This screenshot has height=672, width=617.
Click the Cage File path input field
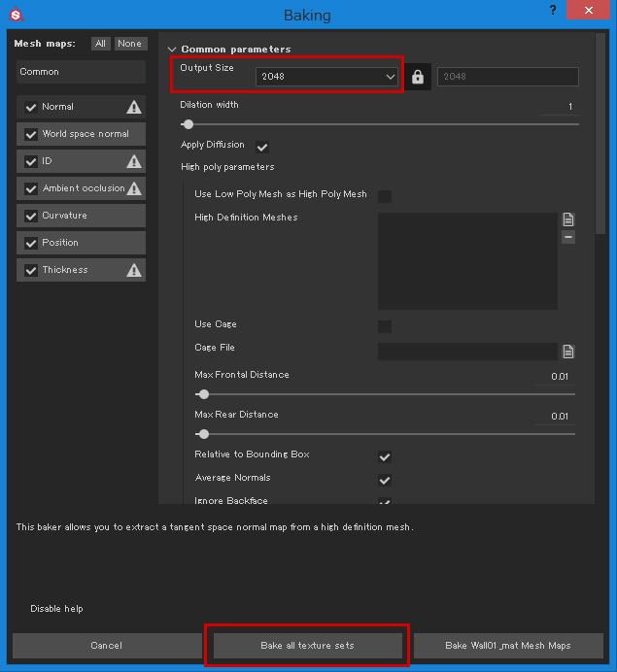click(x=467, y=352)
